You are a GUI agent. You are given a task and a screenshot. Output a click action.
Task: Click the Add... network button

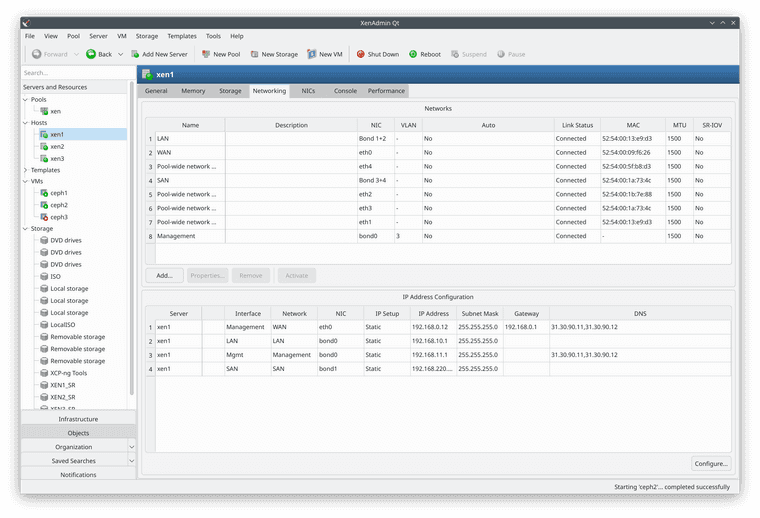(164, 275)
